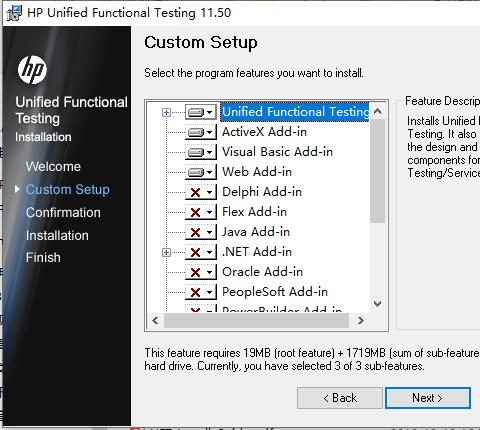Click the Installation step in sidebar
Image resolution: width=480 pixels, height=430 pixels.
[57, 236]
